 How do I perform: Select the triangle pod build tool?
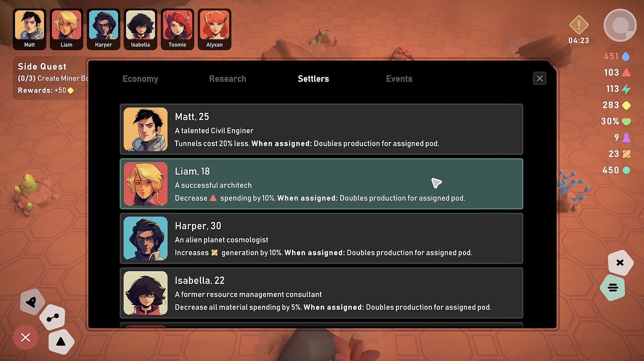point(61,342)
